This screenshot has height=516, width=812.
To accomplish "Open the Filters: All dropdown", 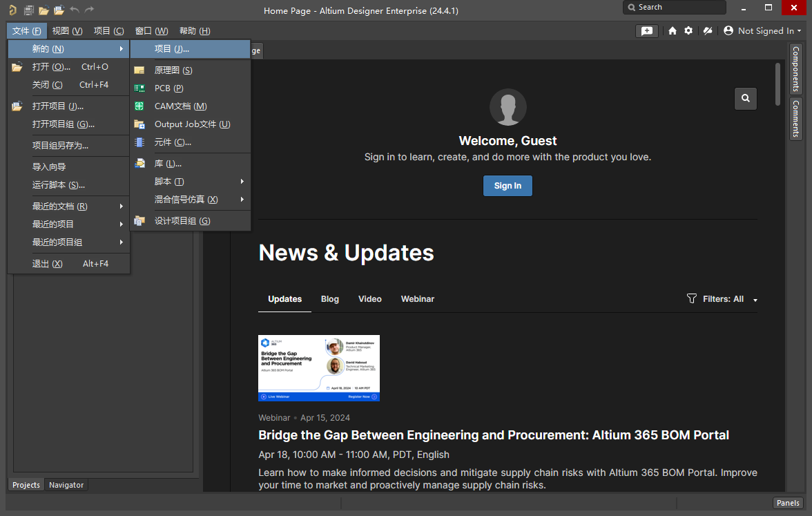I will 722,299.
